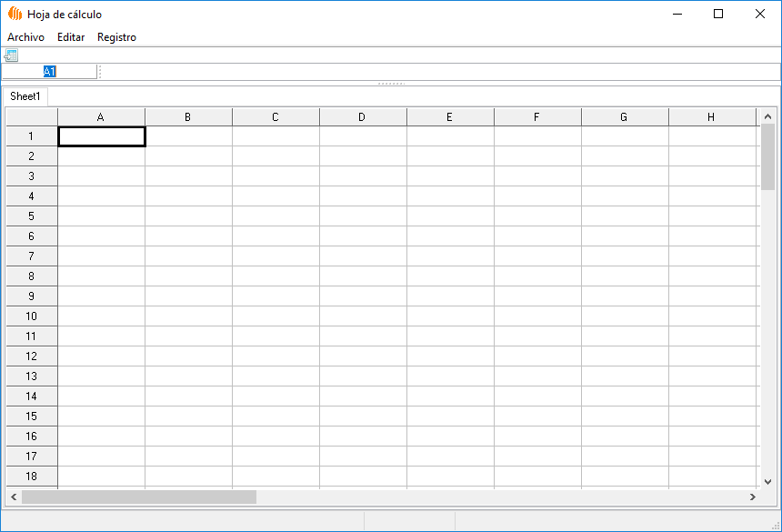Select column C header
The height and width of the screenshot is (532, 782).
[276, 116]
